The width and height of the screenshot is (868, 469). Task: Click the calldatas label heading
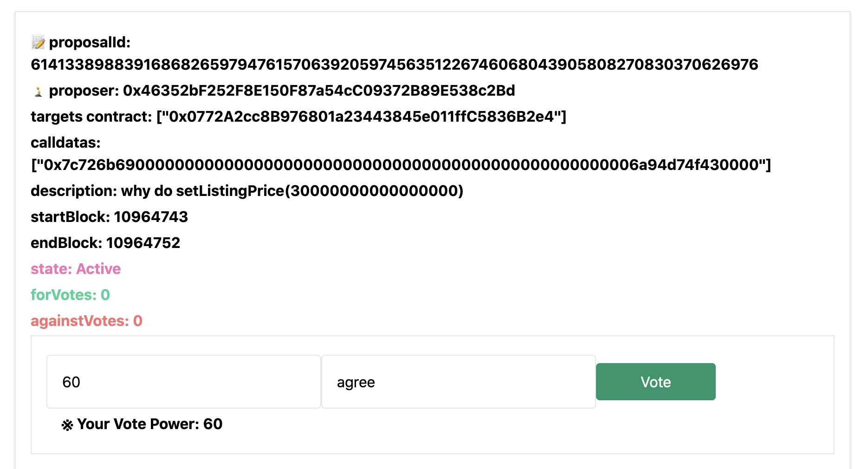point(65,143)
